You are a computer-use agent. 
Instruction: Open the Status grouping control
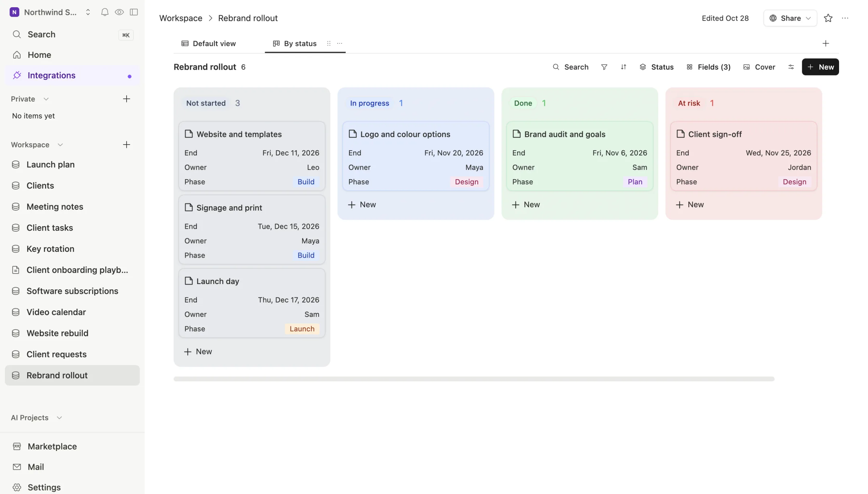click(656, 67)
